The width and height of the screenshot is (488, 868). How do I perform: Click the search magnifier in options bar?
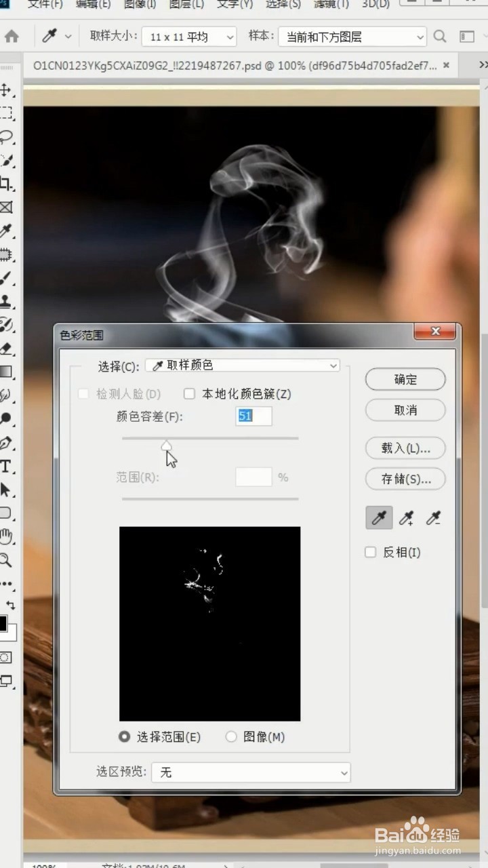click(440, 36)
